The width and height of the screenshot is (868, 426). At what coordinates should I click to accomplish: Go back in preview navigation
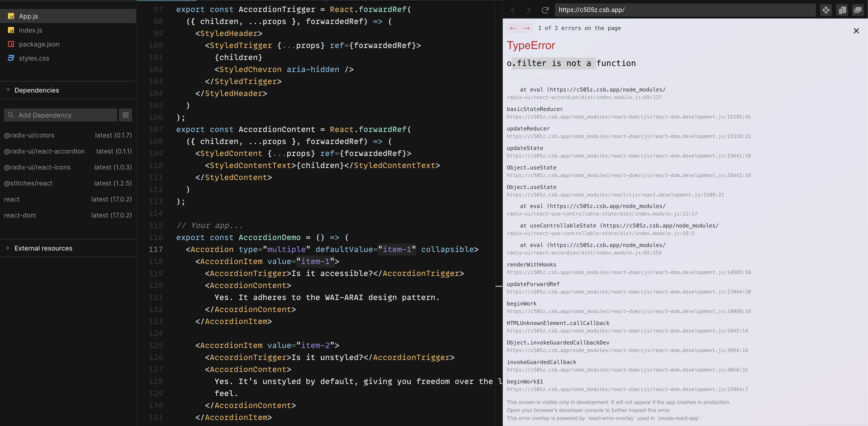click(513, 10)
